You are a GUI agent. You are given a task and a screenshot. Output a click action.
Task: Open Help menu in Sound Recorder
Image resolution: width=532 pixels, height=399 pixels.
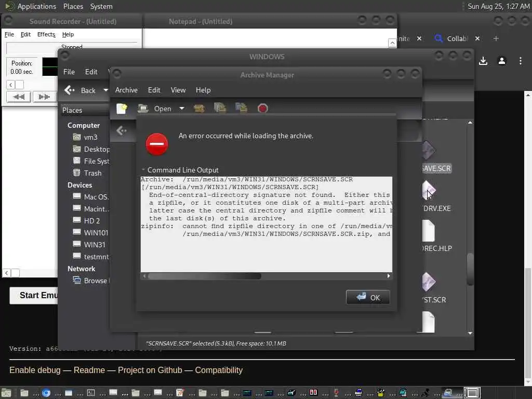[68, 34]
